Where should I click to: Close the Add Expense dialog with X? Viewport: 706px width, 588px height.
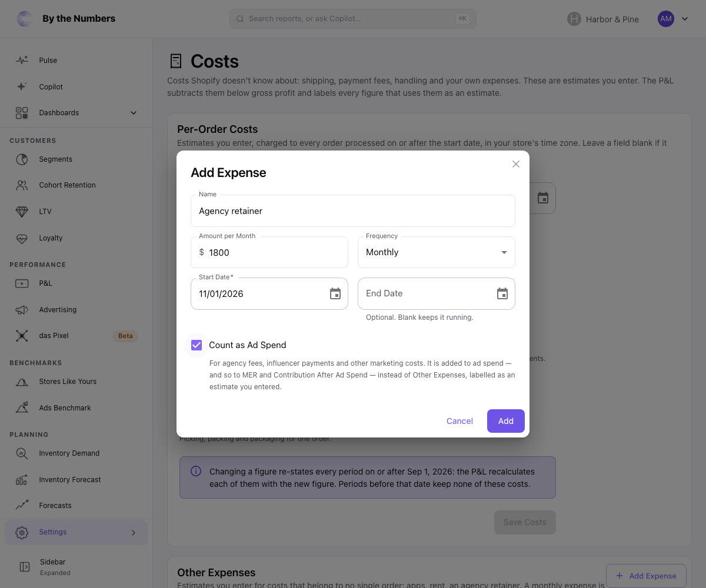click(x=516, y=164)
